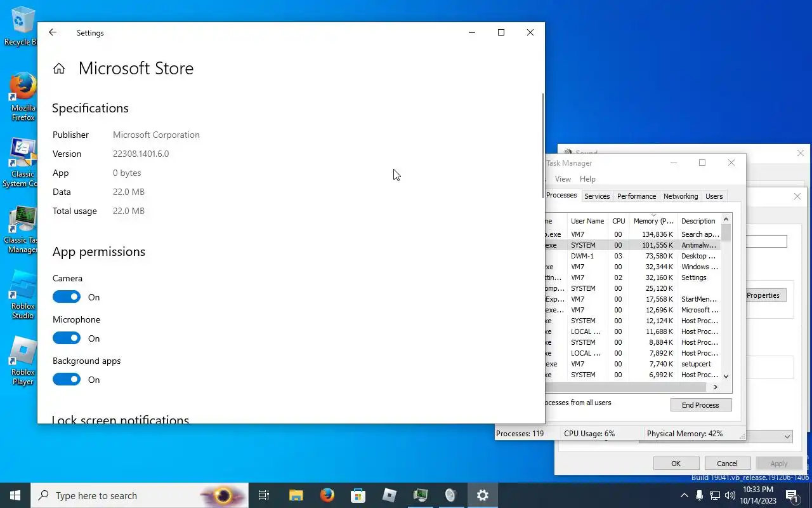The width and height of the screenshot is (812, 508).
Task: Click Cancel in the Sound dialog
Action: pos(727,464)
